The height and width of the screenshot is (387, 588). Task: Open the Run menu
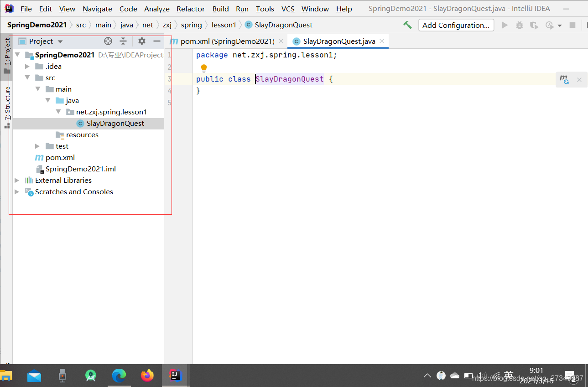242,9
